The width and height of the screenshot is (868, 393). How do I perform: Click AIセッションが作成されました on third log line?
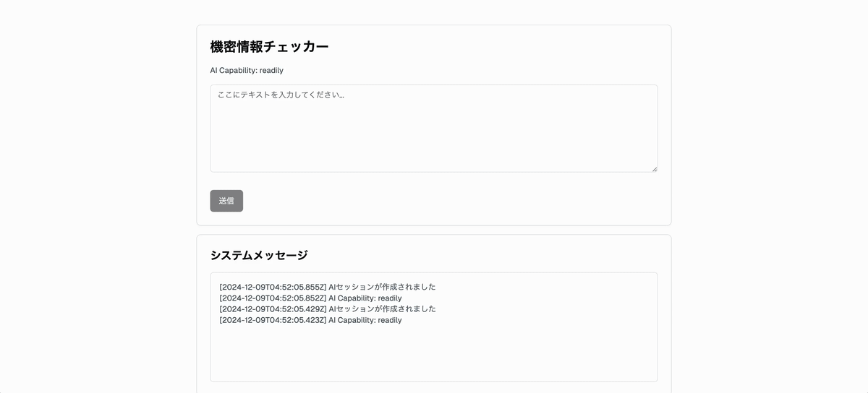tap(382, 309)
